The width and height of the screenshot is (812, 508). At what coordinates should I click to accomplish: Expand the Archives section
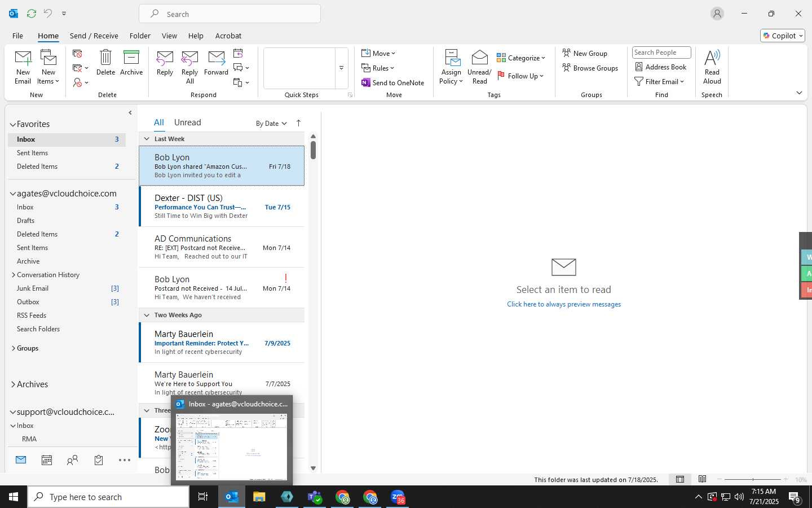pyautogui.click(x=13, y=384)
